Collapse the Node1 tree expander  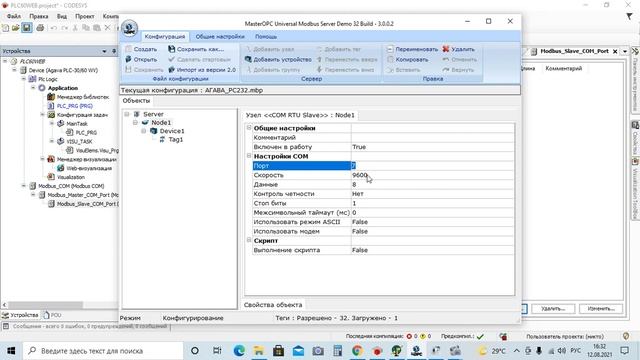coord(135,122)
